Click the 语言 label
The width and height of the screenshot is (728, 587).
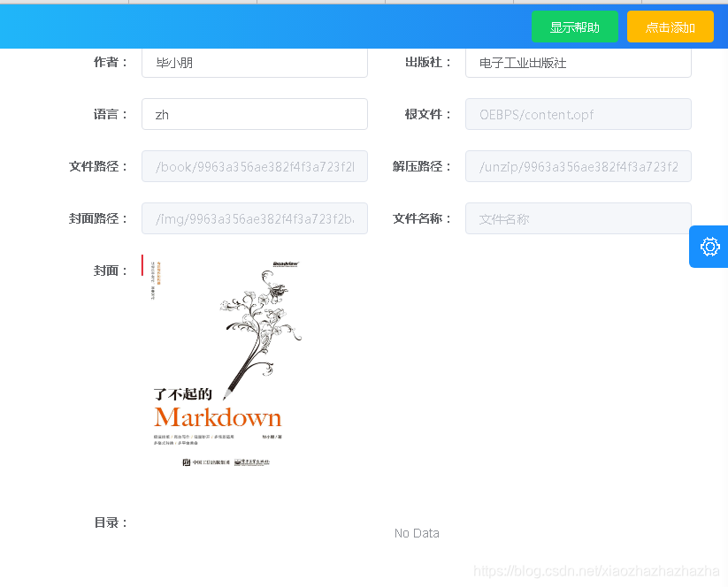coord(110,114)
